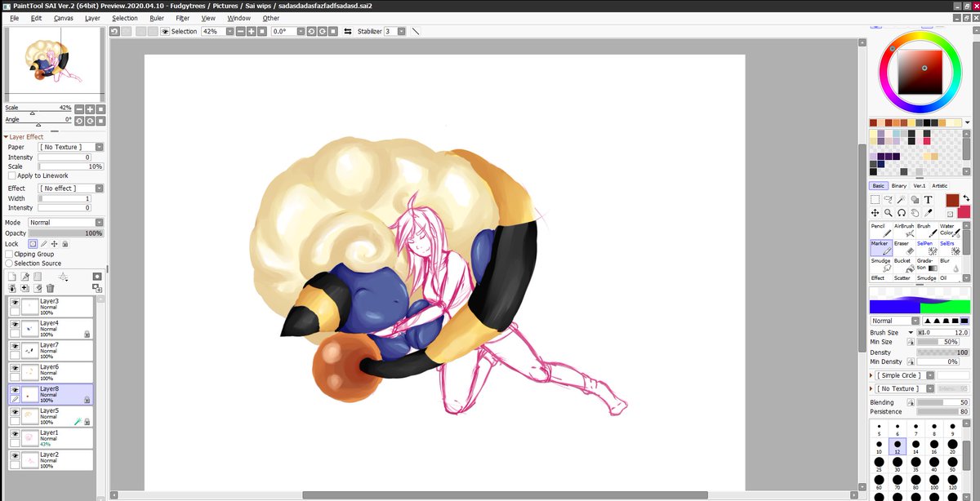Select the Marker tool
Viewport: 980px width, 501px height.
click(x=880, y=247)
